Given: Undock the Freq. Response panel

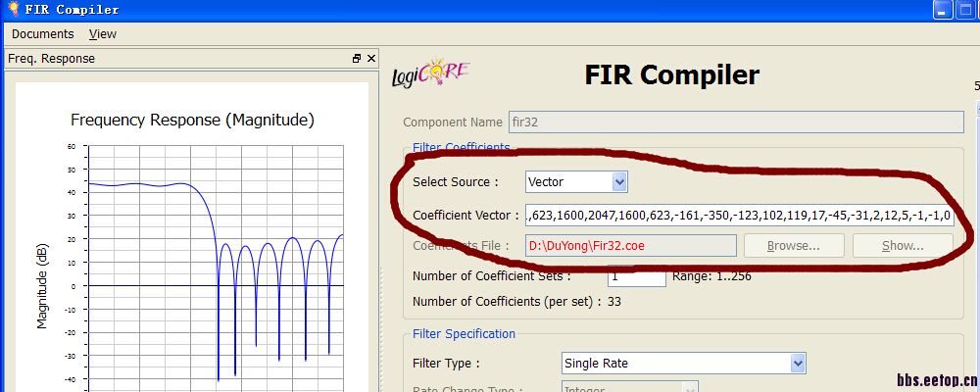Looking at the screenshot, I should click(357, 58).
